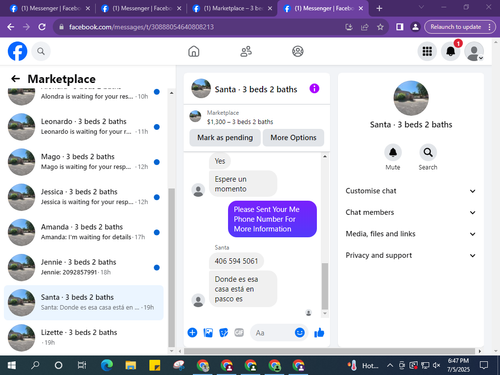The height and width of the screenshot is (375, 500).
Task: Expand Privacy and support section
Action: [411, 255]
